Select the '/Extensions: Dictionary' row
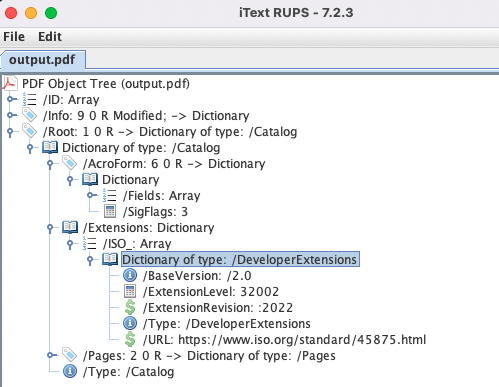 click(148, 228)
